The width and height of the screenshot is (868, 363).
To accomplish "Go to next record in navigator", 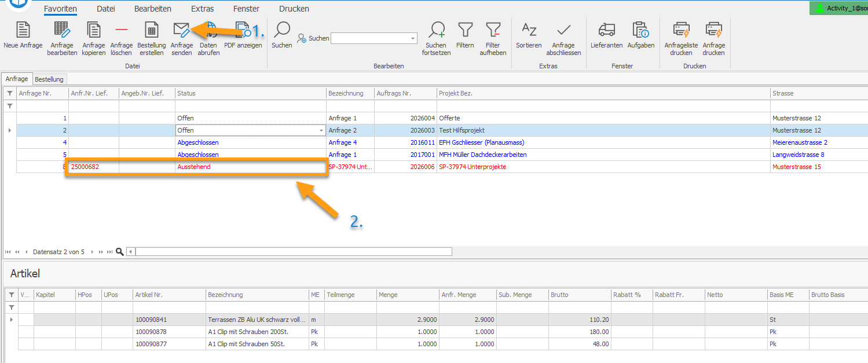I will click(91, 252).
